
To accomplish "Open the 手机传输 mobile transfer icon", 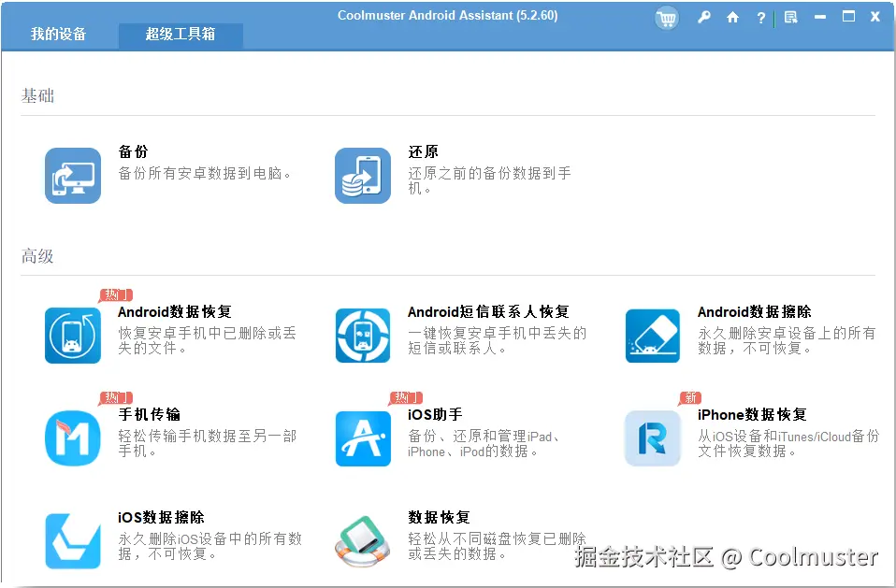I will click(73, 438).
